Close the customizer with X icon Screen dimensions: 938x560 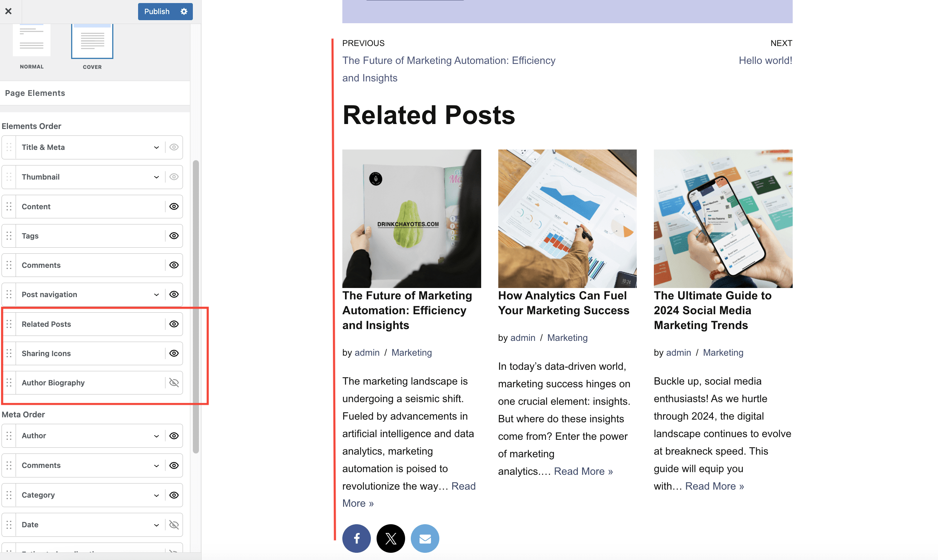[8, 11]
